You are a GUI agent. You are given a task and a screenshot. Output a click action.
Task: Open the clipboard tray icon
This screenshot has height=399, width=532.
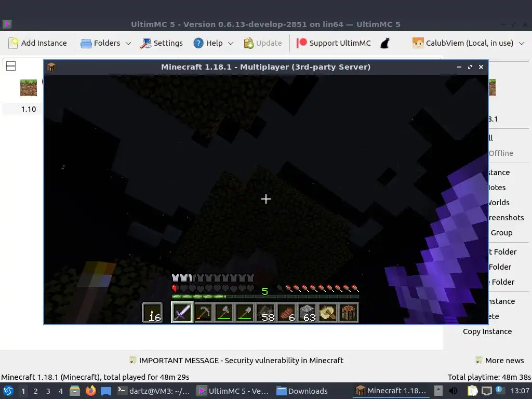[x=472, y=391]
